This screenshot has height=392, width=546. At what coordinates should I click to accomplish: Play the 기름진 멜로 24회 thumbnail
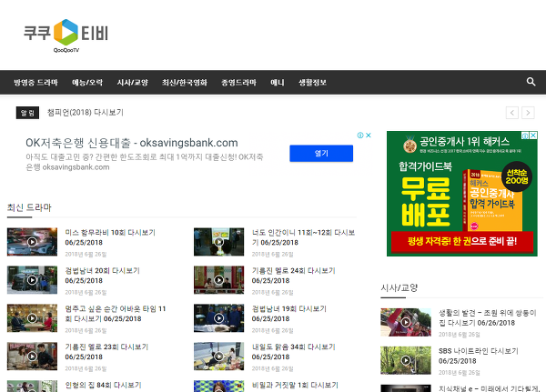tap(218, 280)
